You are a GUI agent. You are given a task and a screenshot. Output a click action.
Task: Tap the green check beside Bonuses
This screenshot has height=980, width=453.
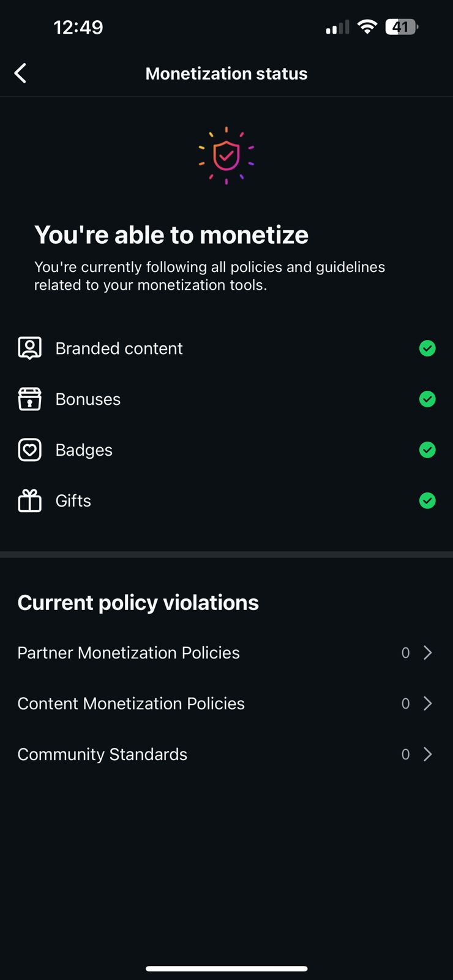tap(427, 399)
